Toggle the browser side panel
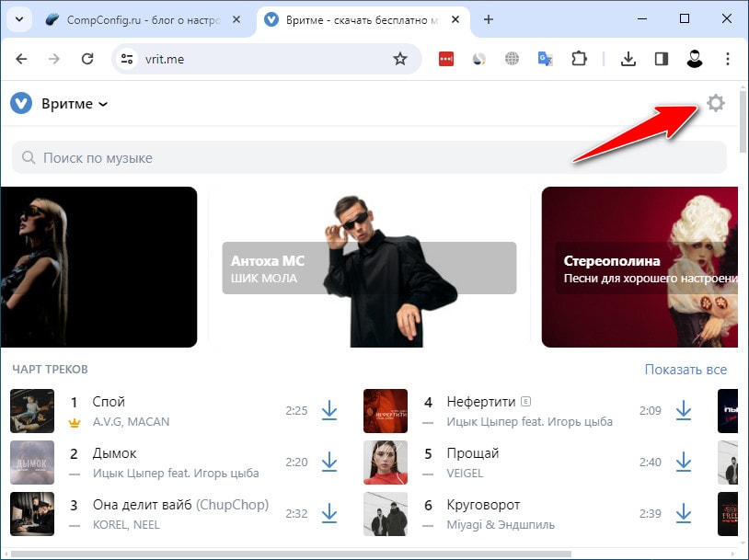This screenshot has width=749, height=560. (661, 59)
